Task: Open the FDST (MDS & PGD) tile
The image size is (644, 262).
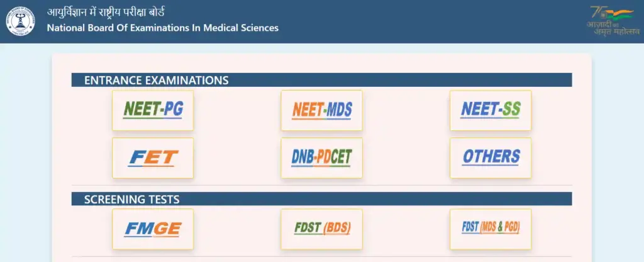Action: tap(491, 229)
